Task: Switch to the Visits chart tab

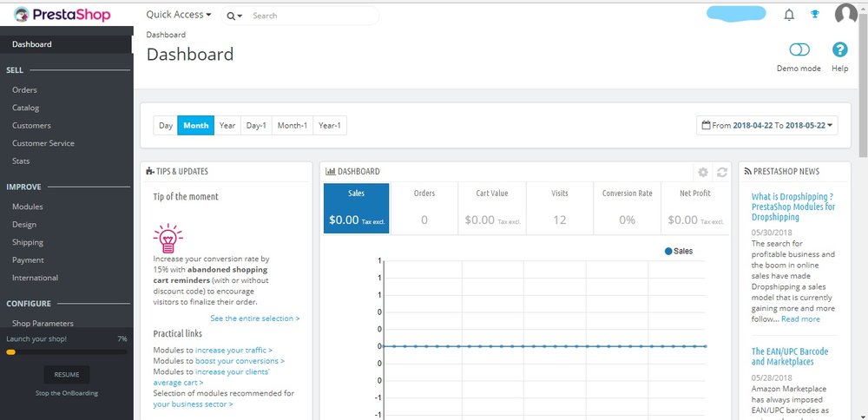Action: pyautogui.click(x=560, y=209)
